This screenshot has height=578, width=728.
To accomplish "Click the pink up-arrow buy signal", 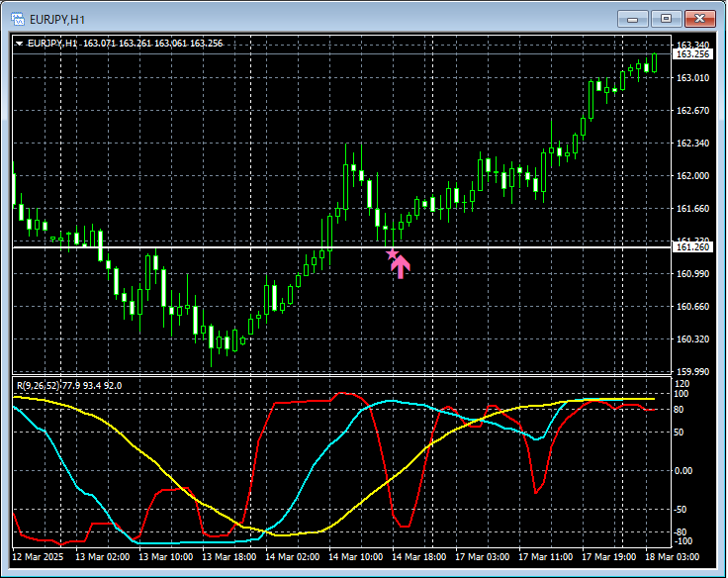I will point(401,266).
